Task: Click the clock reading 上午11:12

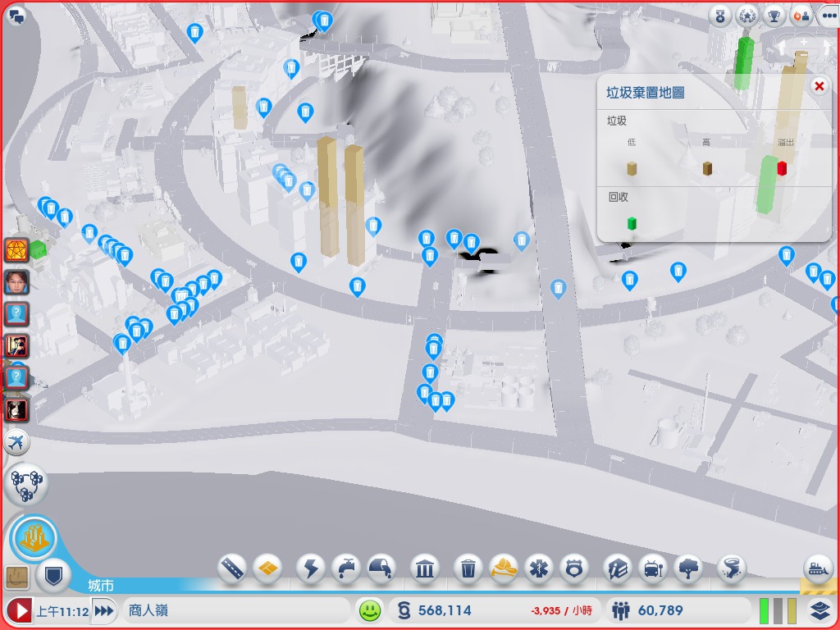Action: point(62,610)
